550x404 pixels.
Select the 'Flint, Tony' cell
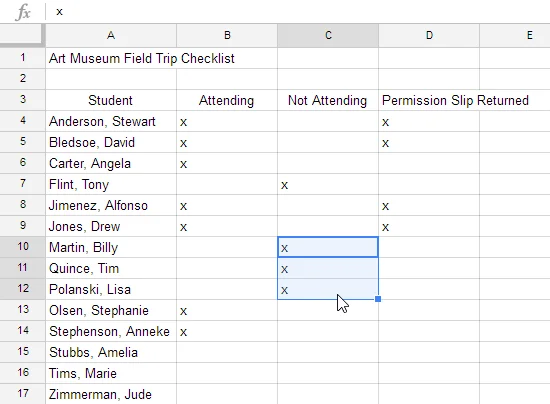[111, 184]
